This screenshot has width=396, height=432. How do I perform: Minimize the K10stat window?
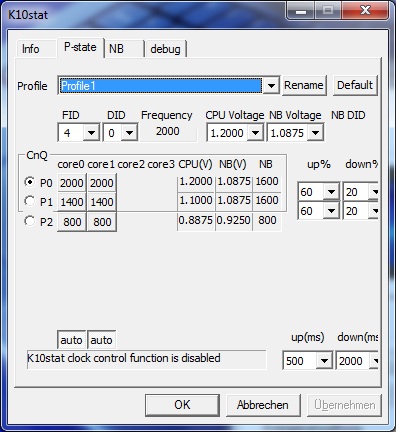[301, 11]
